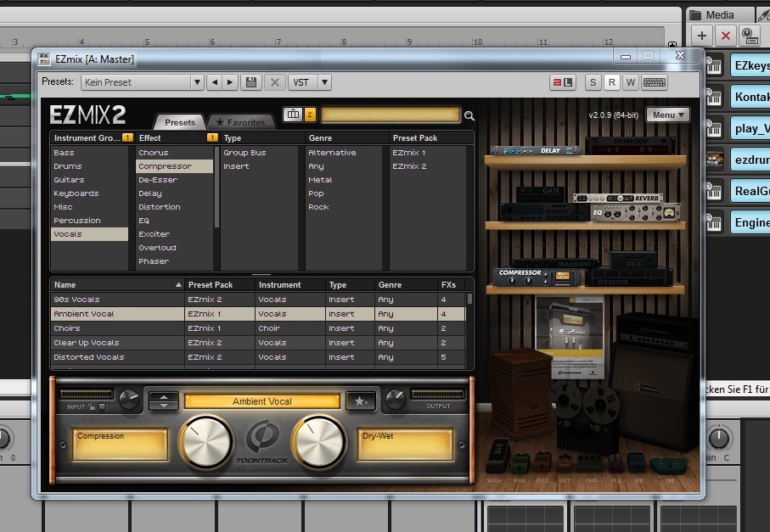Viewport: 770px width, 532px height.
Task: Step presets with the up/down arrows
Action: (164, 401)
